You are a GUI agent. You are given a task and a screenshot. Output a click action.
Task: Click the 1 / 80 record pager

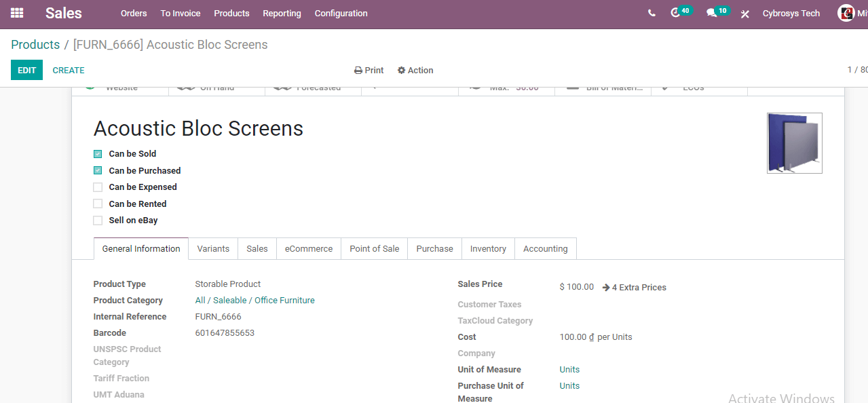click(x=857, y=70)
